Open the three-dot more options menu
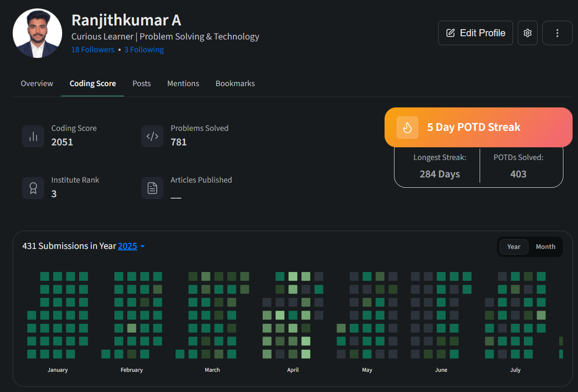 coord(557,33)
